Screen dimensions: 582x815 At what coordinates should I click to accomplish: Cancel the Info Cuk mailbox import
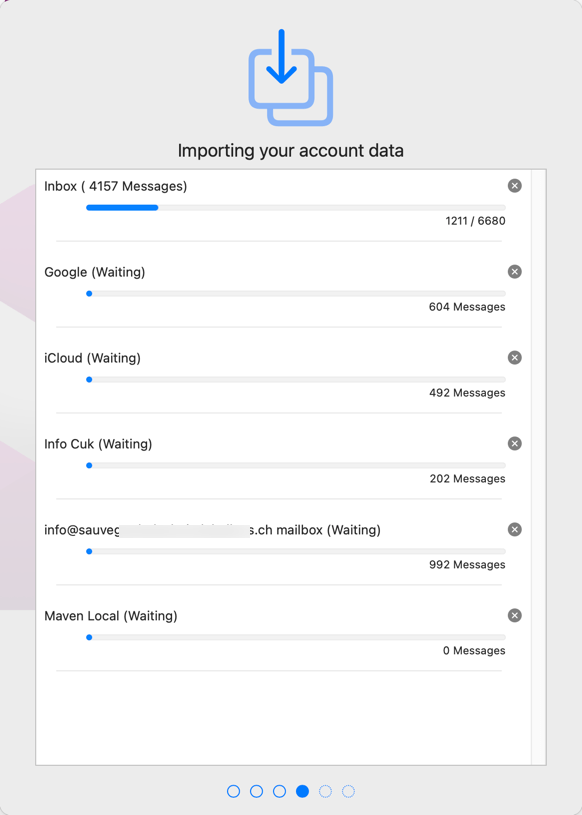tap(514, 443)
